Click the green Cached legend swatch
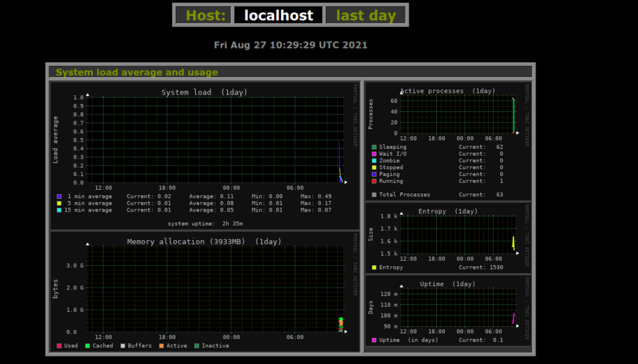Image resolution: width=638 pixels, height=364 pixels. pyautogui.click(x=88, y=346)
